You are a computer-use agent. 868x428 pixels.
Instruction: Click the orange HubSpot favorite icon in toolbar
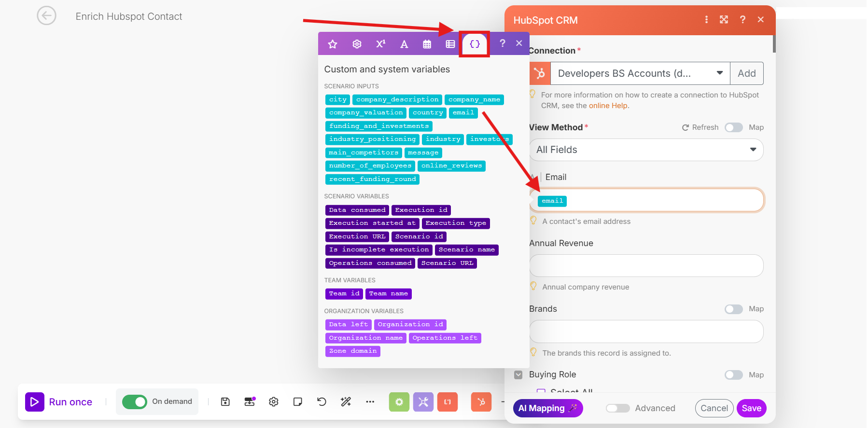pos(481,401)
